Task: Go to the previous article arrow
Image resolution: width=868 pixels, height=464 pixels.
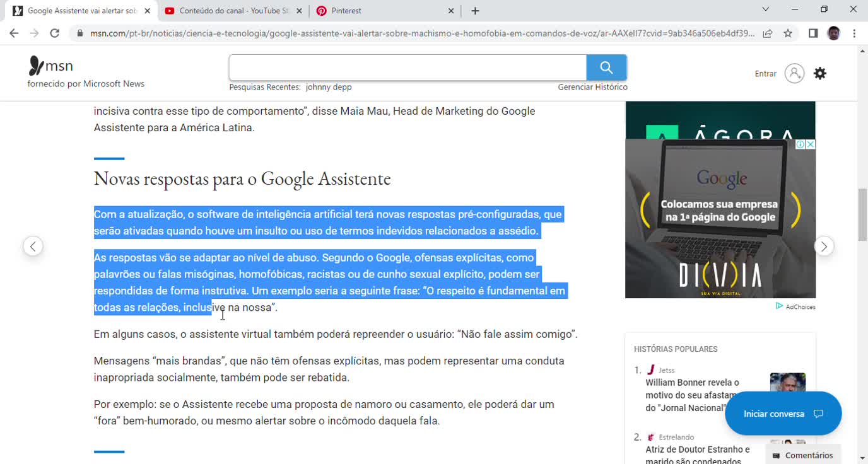Action: pyautogui.click(x=33, y=246)
